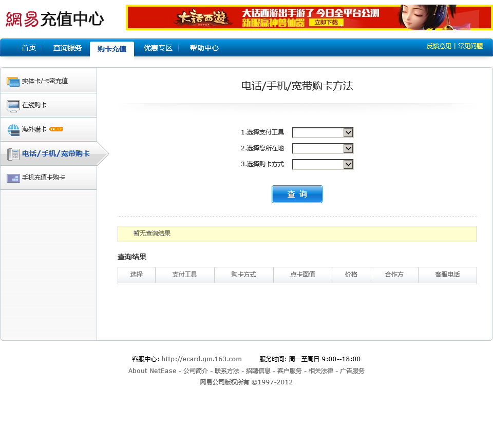Select 海外購卡 in the sidebar
493x448 pixels.
[48, 129]
